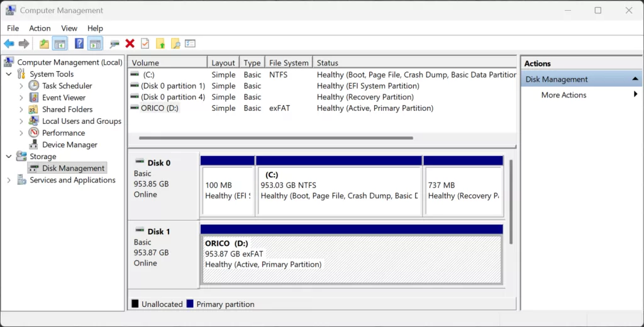Open the Action menu
This screenshot has width=644, height=327.
(40, 28)
